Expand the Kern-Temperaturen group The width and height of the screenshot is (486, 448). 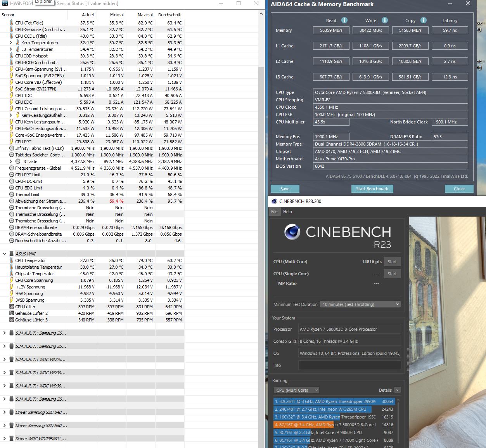(x=10, y=43)
